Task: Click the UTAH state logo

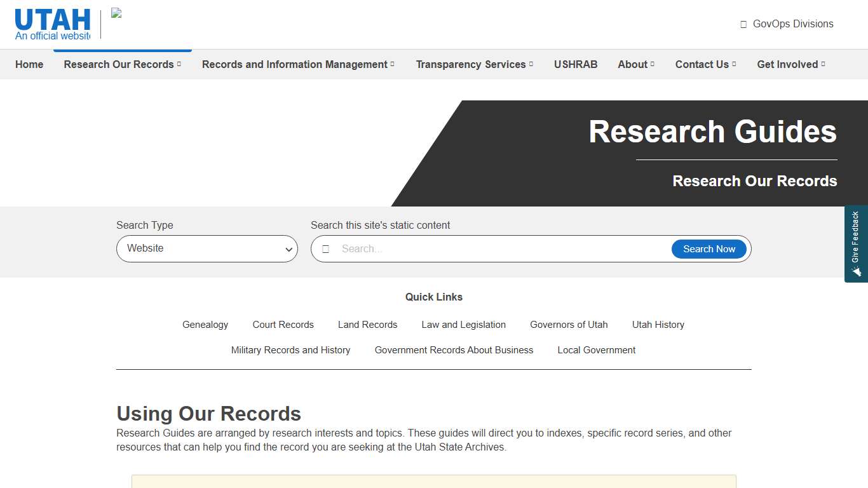Action: tap(52, 20)
